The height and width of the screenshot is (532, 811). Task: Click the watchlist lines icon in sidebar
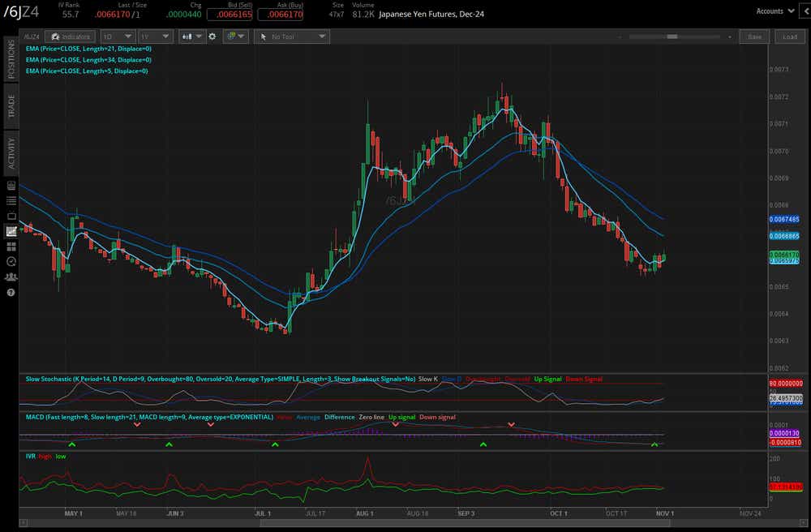(x=11, y=200)
